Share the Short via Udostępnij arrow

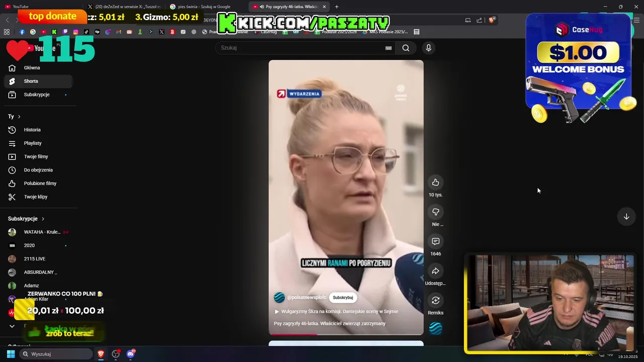[436, 271]
